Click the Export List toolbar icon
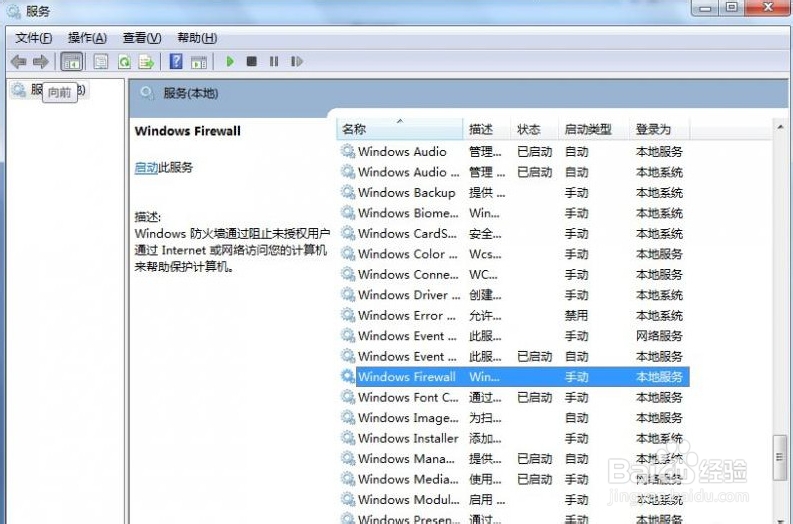Screen dimensions: 793x524 coord(146,62)
